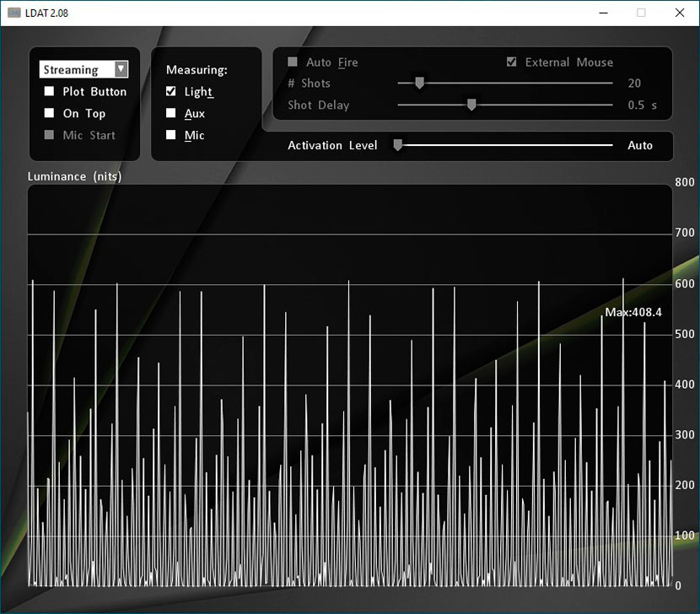Enable the Aux measuring checkbox
The height and width of the screenshot is (614, 700).
(x=170, y=112)
